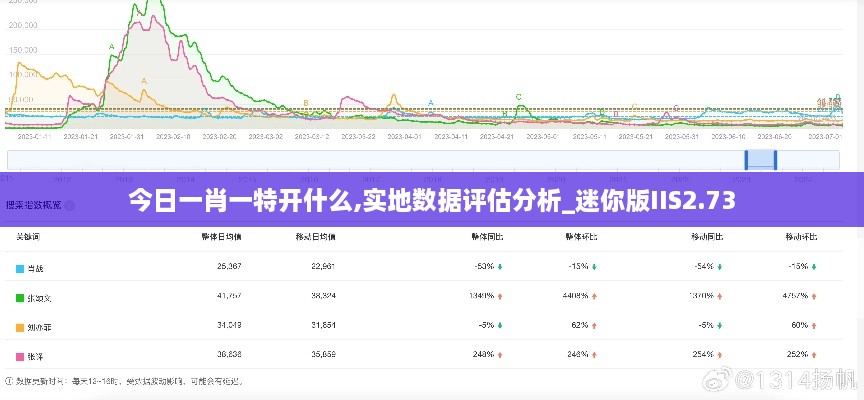Click the green C marker on the chart
The width and height of the screenshot is (864, 400).
pyautogui.click(x=518, y=97)
